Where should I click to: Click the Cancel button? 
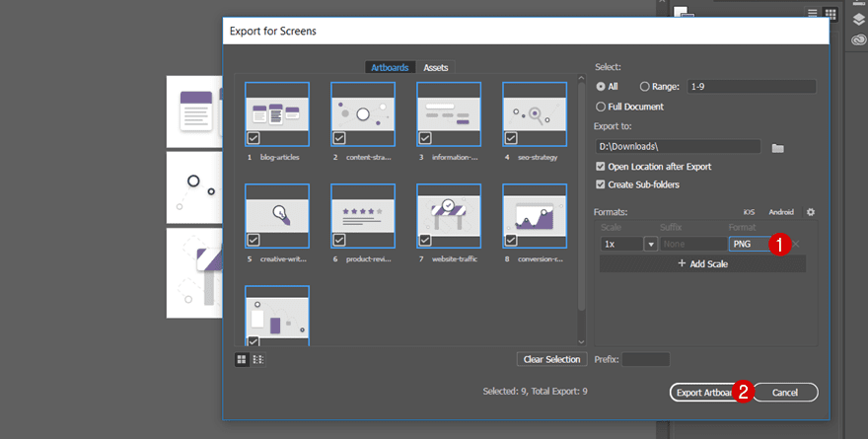click(x=785, y=393)
